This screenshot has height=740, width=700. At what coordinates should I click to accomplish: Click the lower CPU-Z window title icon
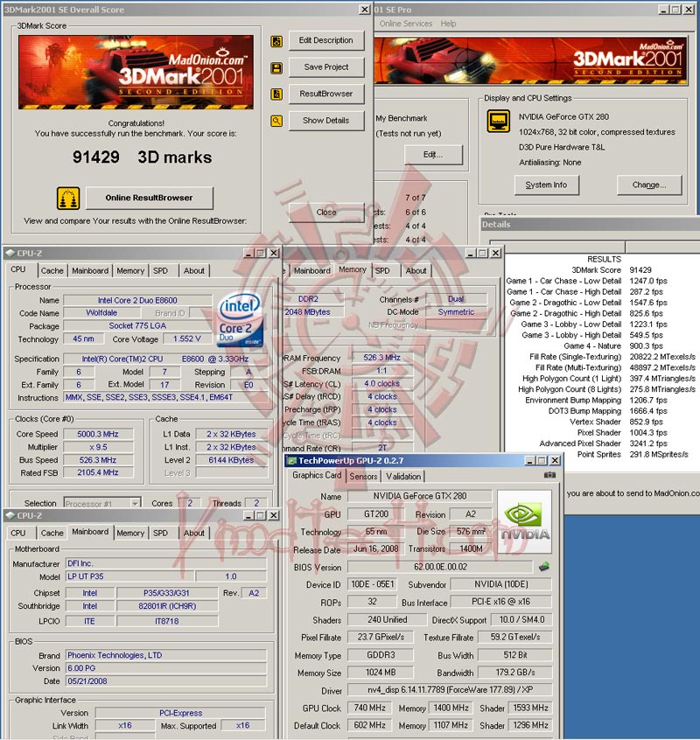[10, 515]
